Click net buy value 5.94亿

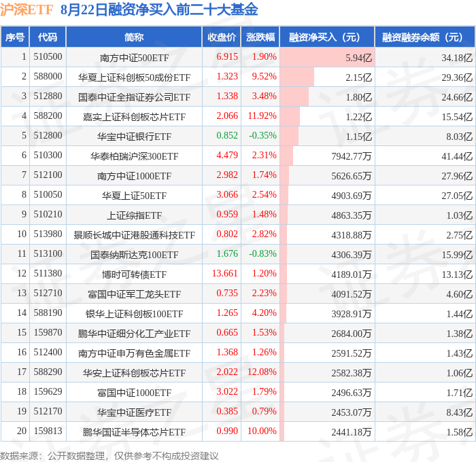(358, 58)
